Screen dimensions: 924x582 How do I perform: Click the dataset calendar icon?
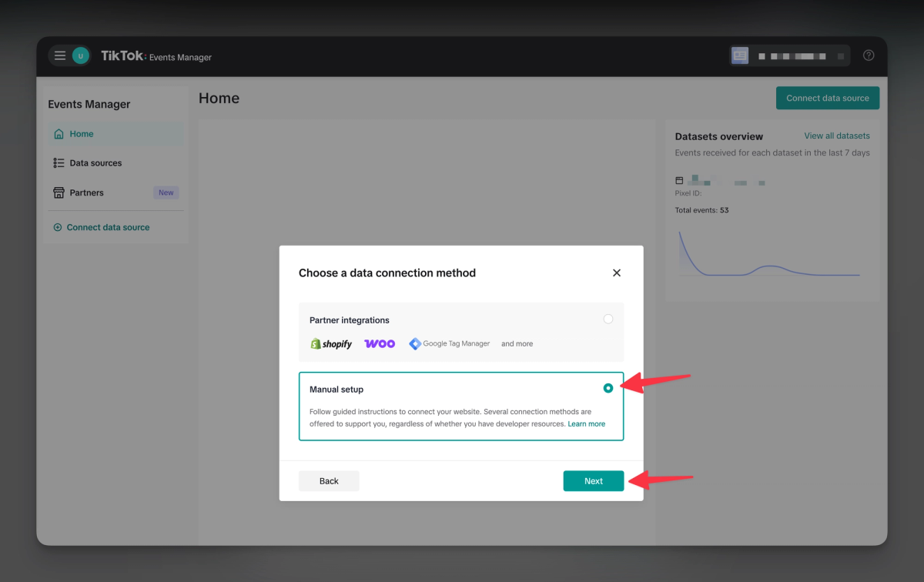[x=679, y=180]
